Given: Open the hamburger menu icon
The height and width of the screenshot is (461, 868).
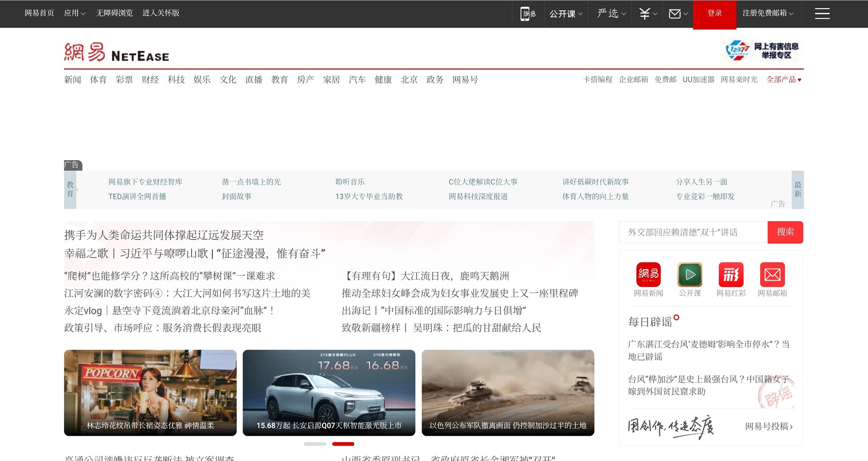Looking at the screenshot, I should pos(822,14).
